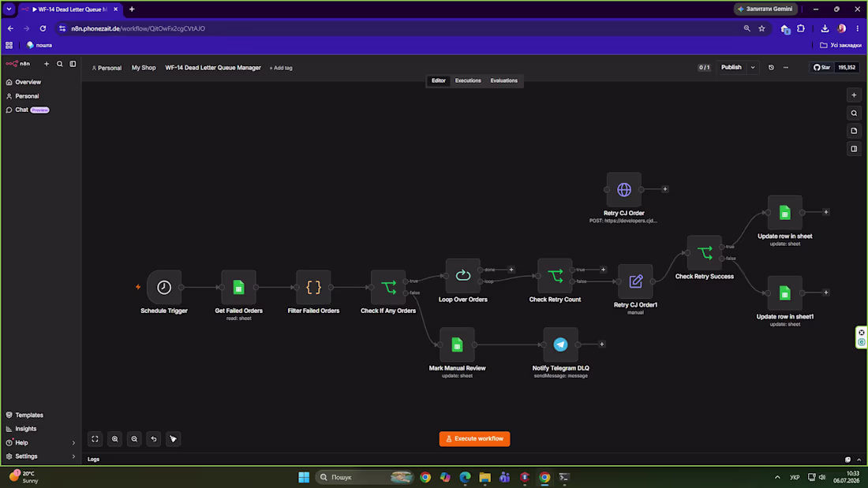
Task: Zoom out on the canvas
Action: pyautogui.click(x=134, y=439)
